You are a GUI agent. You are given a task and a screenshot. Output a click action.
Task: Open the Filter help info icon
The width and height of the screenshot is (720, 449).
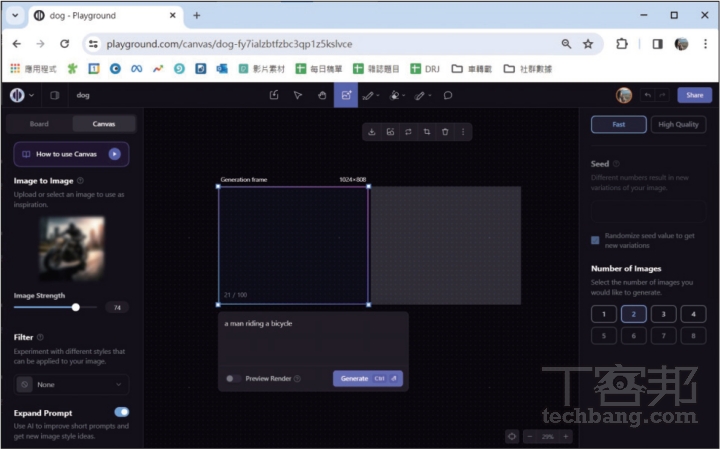click(x=40, y=337)
